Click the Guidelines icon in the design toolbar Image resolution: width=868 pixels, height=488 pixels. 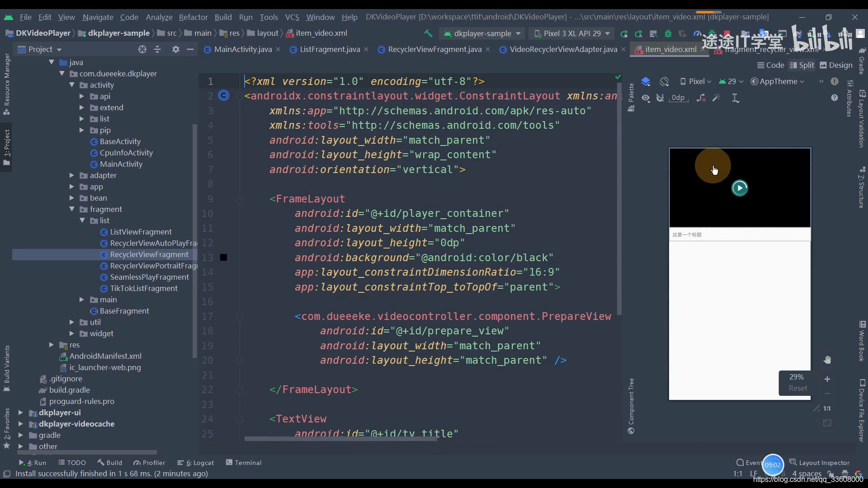735,98
